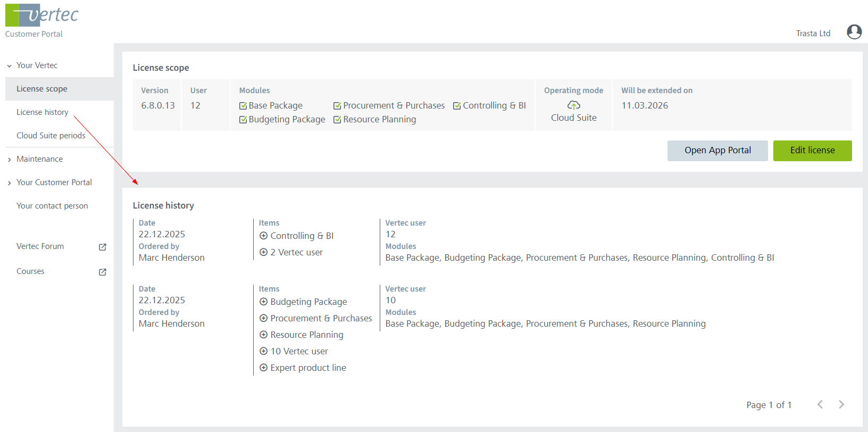Open License history in sidebar

coord(43,112)
